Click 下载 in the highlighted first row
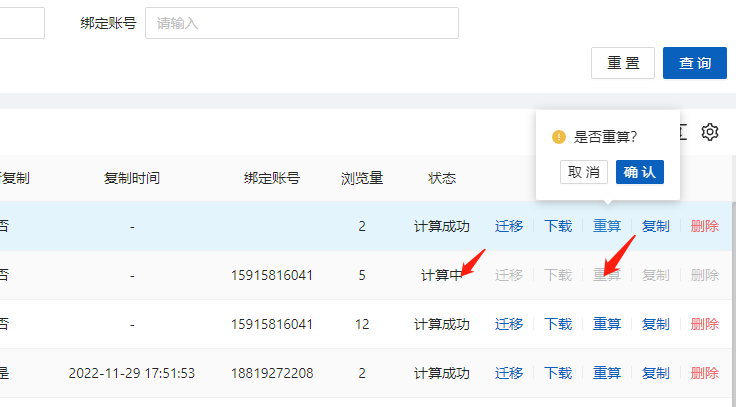This screenshot has height=407, width=736. coord(558,226)
